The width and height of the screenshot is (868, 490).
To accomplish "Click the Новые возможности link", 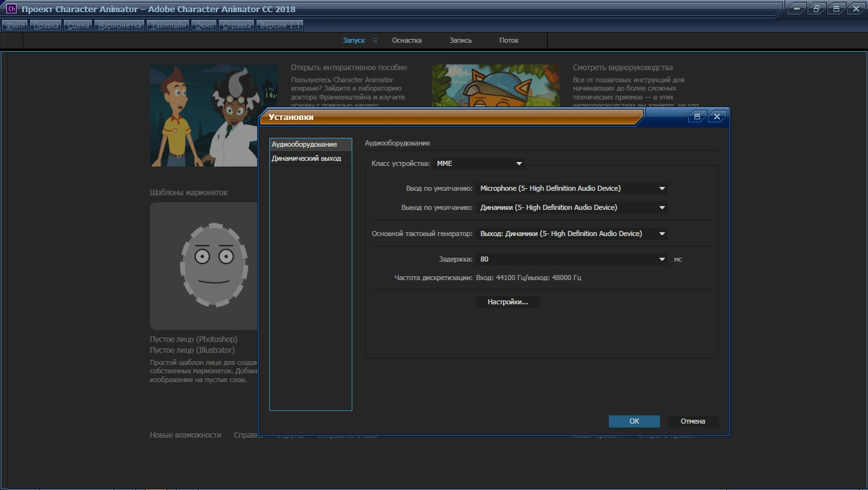I will 186,435.
